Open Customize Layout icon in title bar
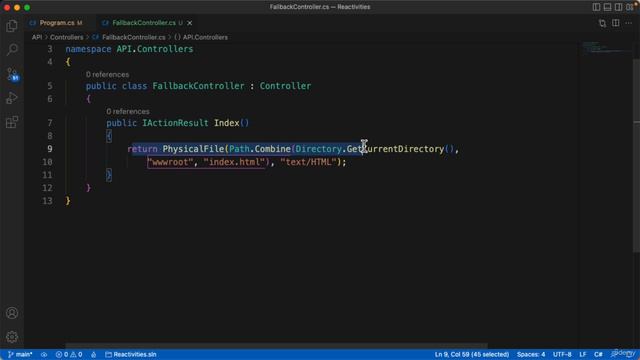Viewport: 640px width, 360px height. tap(630, 7)
